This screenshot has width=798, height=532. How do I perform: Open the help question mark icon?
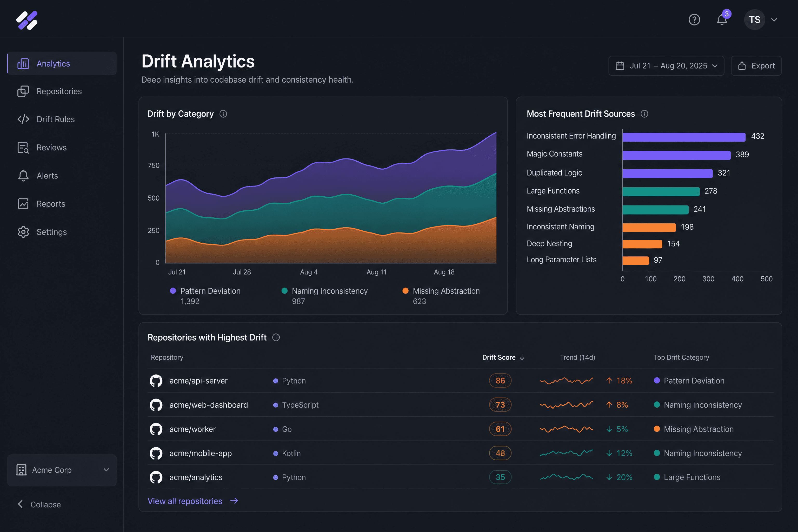point(694,20)
